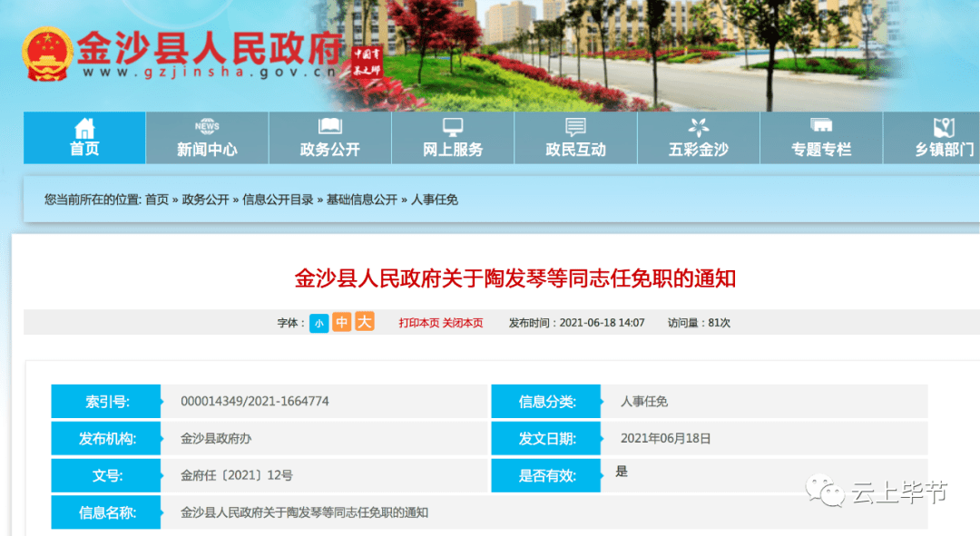Click the folder icon above 专题专栏

pyautogui.click(x=820, y=125)
